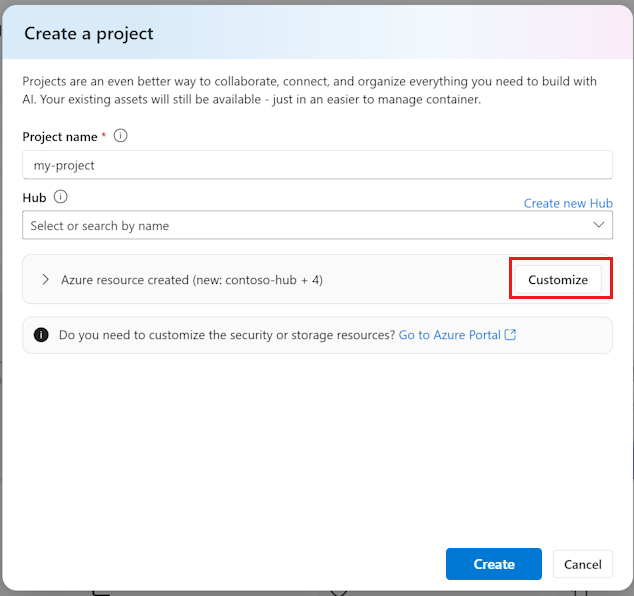Image resolution: width=634 pixels, height=596 pixels.
Task: Click the info icon next to Hub
Action: pos(61,197)
